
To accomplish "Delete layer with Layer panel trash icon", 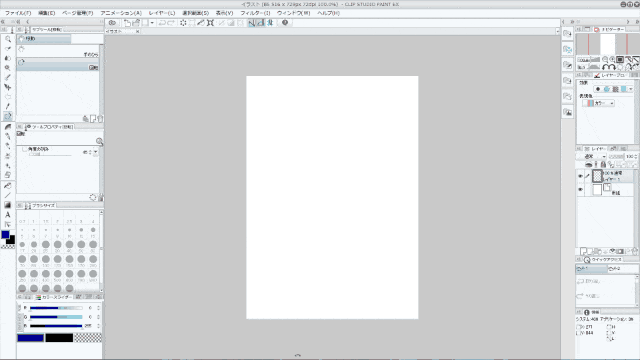I will (x=635, y=251).
